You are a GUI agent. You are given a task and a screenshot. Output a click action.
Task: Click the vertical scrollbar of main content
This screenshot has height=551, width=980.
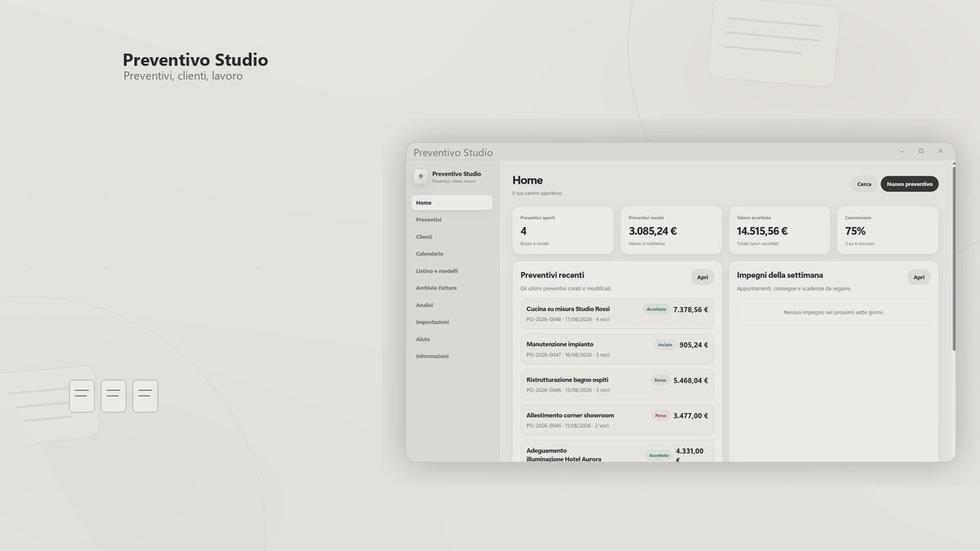click(953, 258)
